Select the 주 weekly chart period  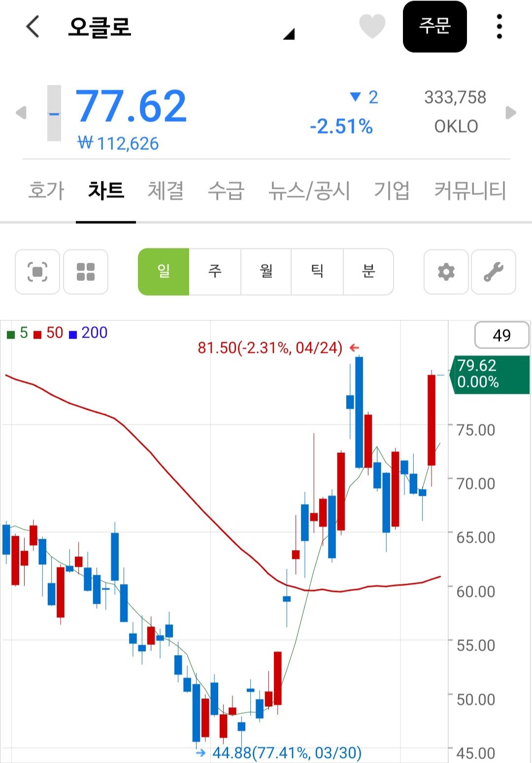pyautogui.click(x=215, y=272)
